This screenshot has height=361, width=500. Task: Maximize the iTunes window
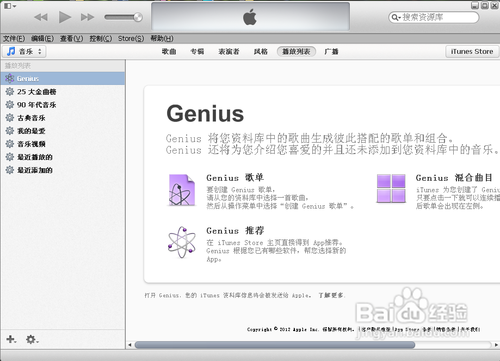click(x=485, y=6)
